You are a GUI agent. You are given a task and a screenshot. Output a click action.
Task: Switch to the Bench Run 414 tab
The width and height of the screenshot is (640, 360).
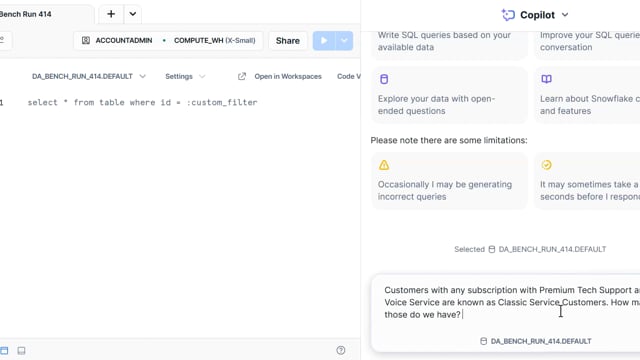[x=26, y=14]
